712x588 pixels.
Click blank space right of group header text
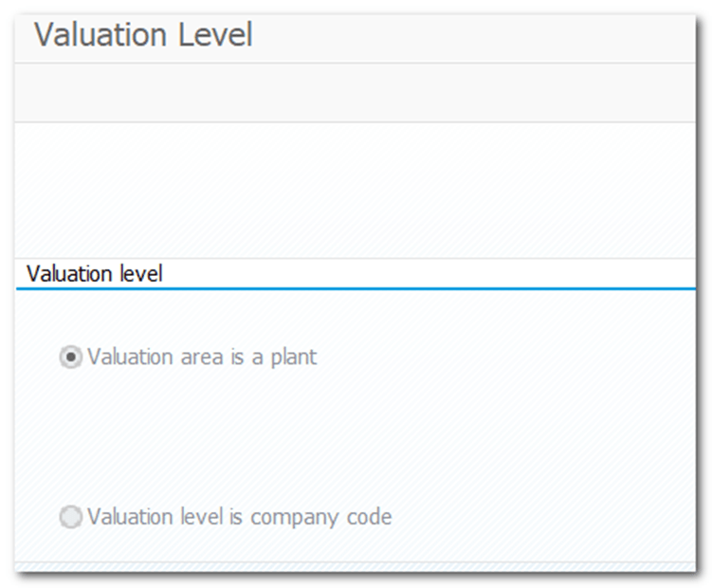[x=427, y=274]
